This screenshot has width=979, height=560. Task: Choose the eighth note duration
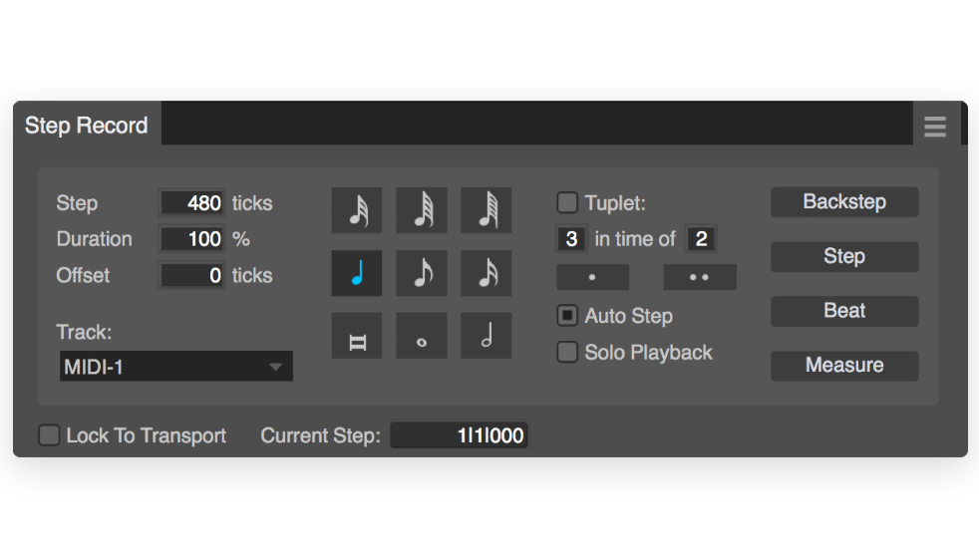[x=422, y=273]
